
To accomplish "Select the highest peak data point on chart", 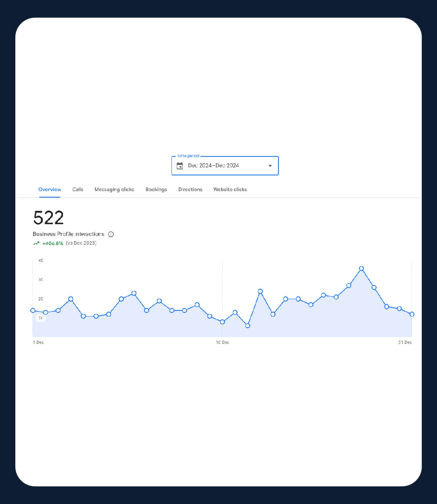I will (362, 269).
